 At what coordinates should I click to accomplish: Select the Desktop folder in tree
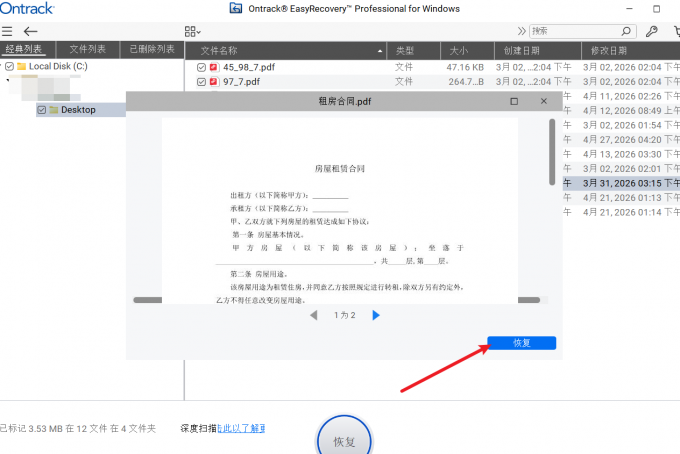coord(78,110)
